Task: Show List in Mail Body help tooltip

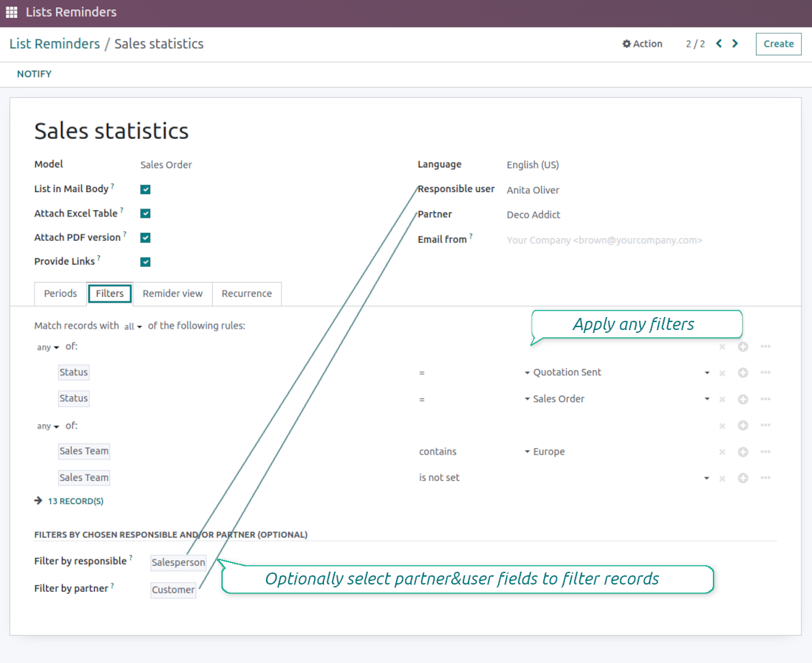Action: (x=112, y=186)
